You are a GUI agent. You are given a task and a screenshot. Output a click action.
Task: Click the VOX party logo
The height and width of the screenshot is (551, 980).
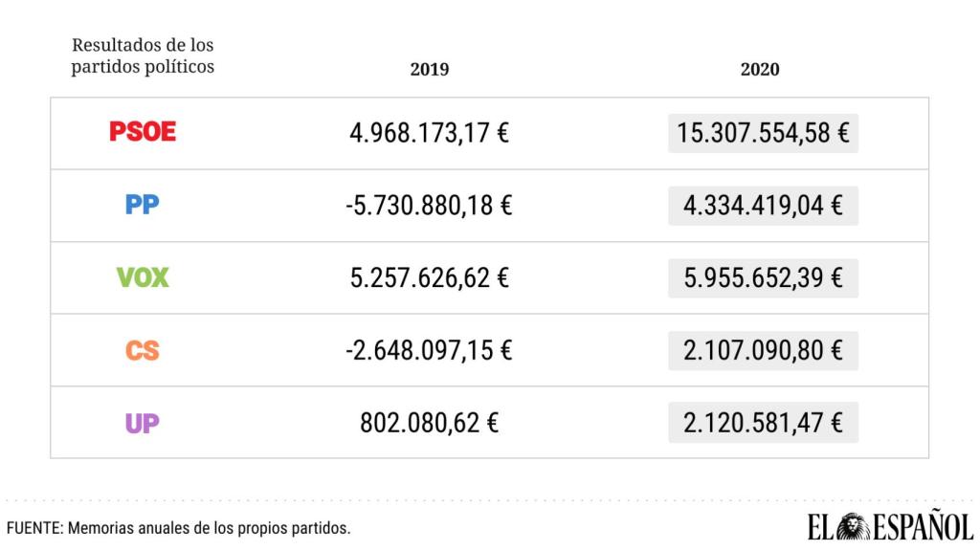(143, 277)
